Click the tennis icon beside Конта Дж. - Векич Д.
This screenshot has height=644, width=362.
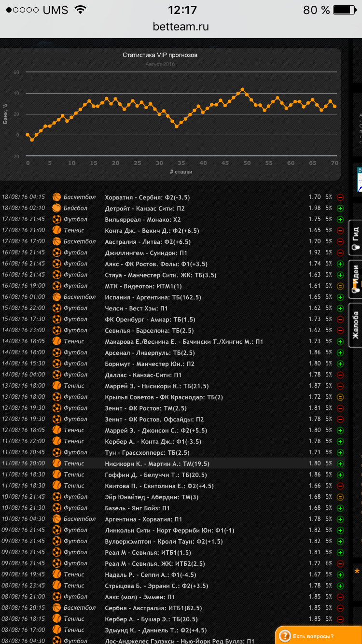click(x=57, y=230)
